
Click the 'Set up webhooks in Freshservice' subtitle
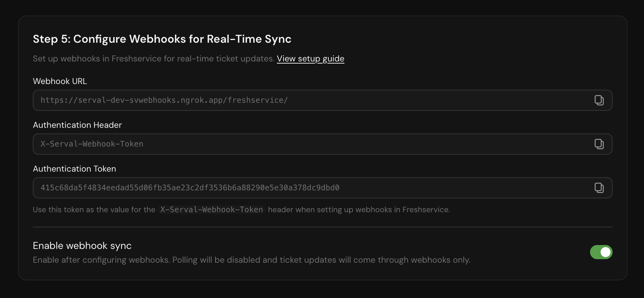[x=153, y=59]
